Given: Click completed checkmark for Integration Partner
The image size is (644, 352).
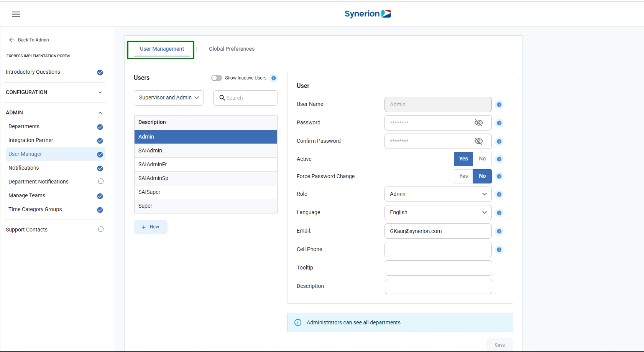Looking at the screenshot, I should click(x=100, y=141).
